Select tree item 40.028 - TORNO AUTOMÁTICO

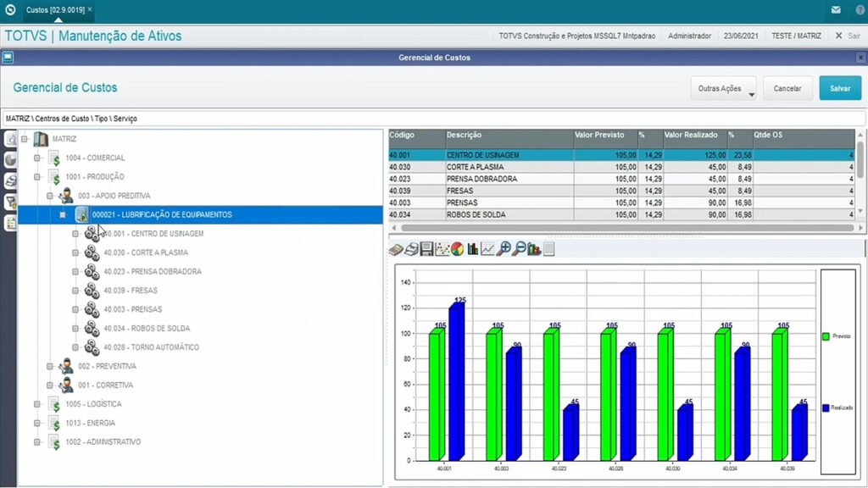tap(151, 347)
